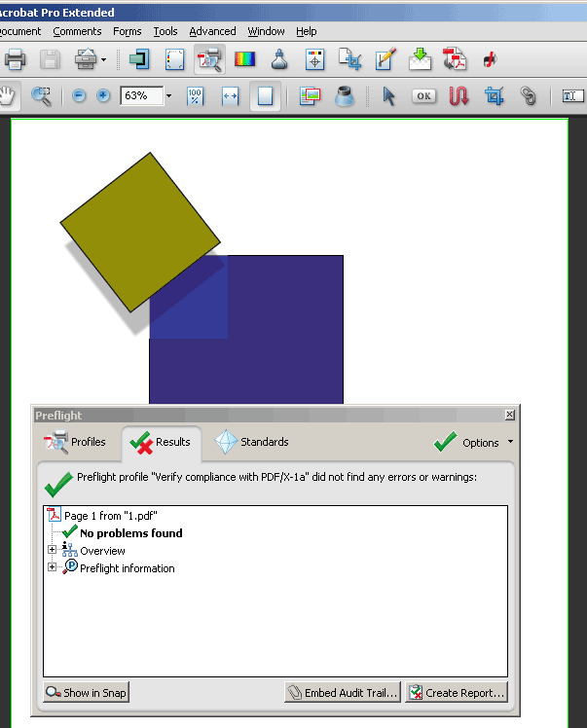Open the Window menu

[x=266, y=31]
